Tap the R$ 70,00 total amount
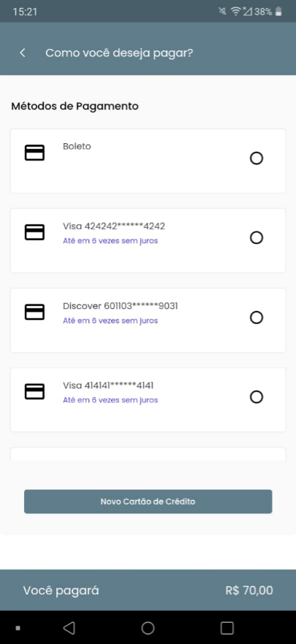The height and width of the screenshot is (644, 296). pyautogui.click(x=249, y=591)
